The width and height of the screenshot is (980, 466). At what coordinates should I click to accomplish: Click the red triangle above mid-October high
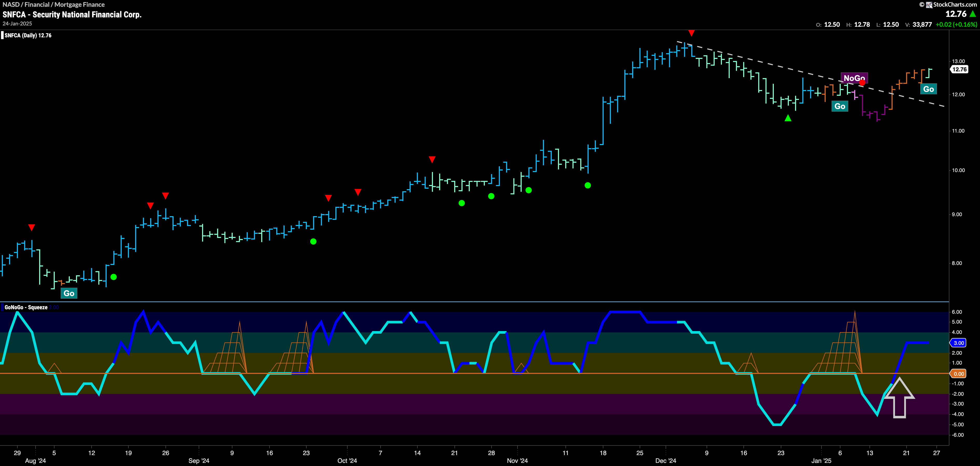[432, 159]
